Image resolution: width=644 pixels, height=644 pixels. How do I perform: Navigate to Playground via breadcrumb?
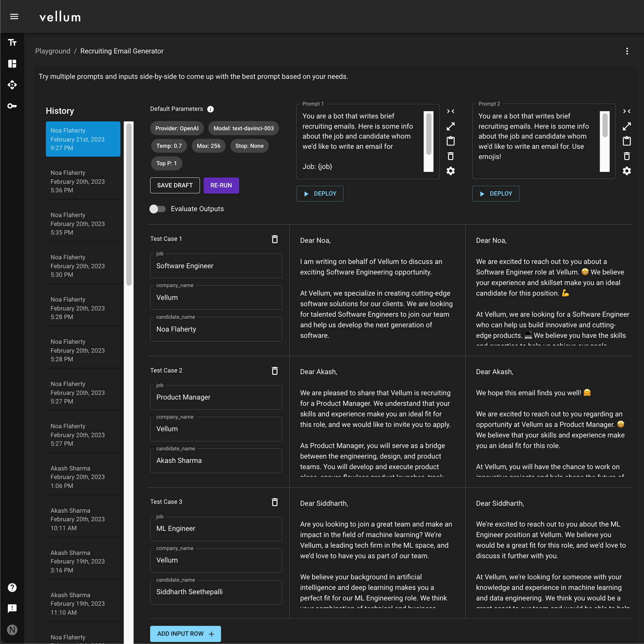click(52, 51)
